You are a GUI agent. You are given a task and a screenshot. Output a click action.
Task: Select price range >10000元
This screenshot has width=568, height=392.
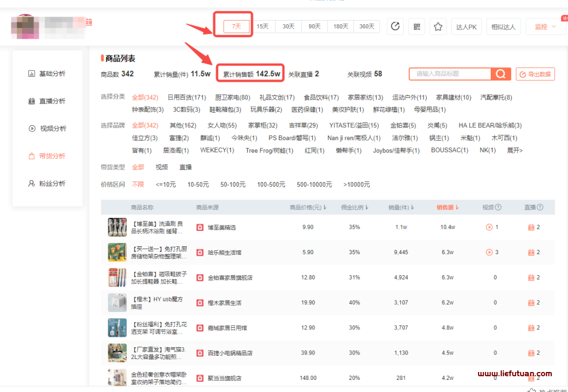pos(357,184)
